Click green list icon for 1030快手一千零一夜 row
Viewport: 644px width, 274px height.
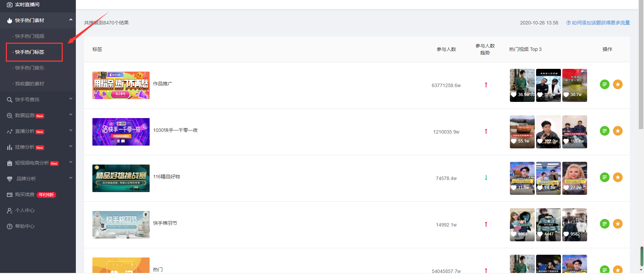[x=605, y=131]
